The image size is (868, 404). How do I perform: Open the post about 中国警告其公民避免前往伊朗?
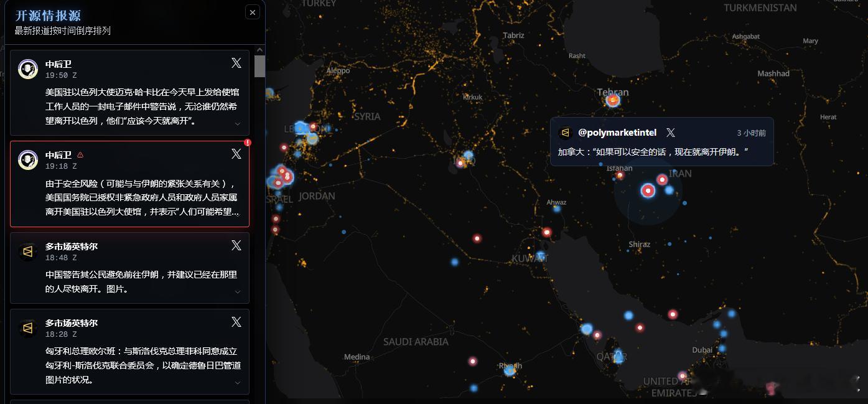(129, 268)
